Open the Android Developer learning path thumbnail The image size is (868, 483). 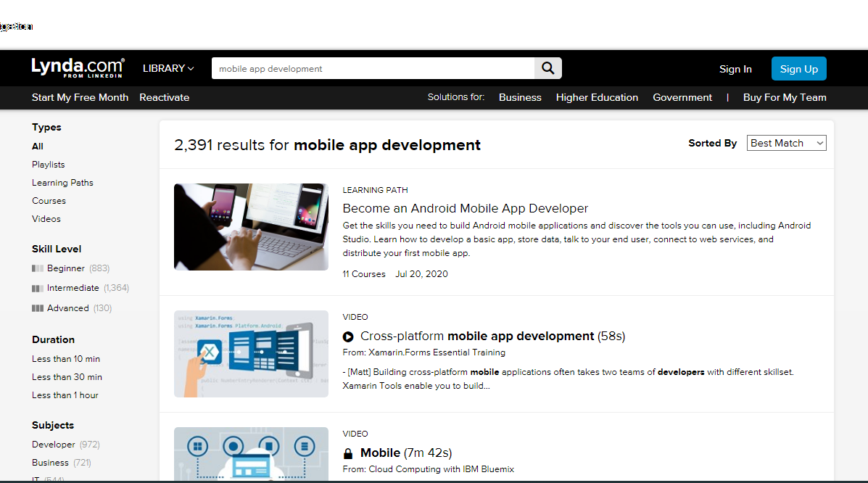251,227
